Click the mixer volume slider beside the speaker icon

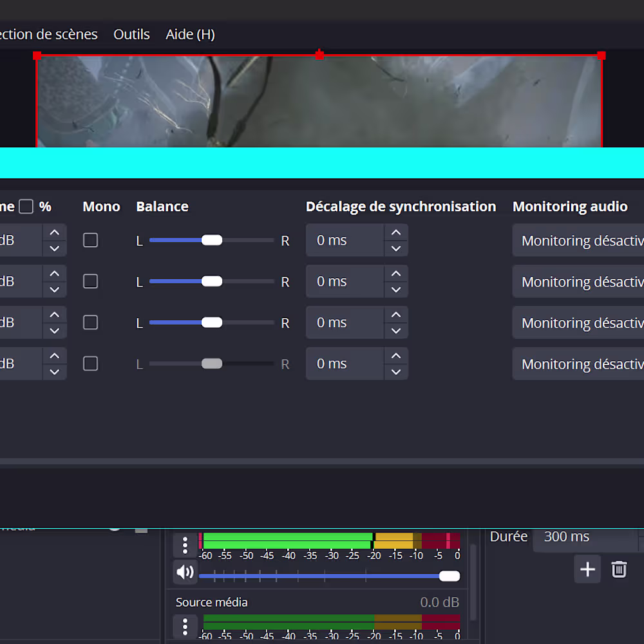329,576
